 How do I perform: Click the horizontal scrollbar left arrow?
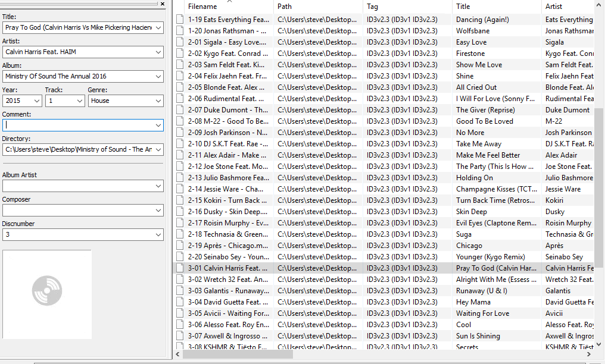click(177, 354)
